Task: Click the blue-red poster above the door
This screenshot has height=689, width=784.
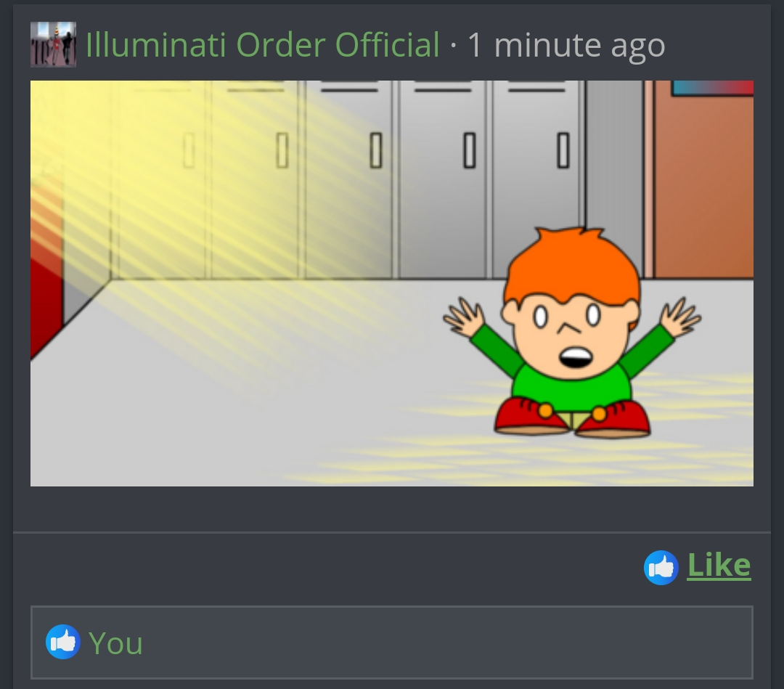Action: click(x=713, y=88)
